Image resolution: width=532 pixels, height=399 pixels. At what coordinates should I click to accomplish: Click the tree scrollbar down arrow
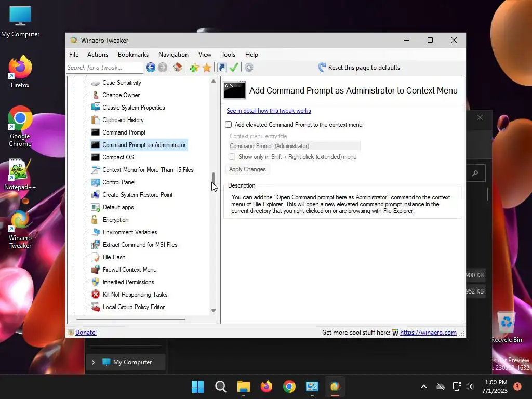(214, 311)
